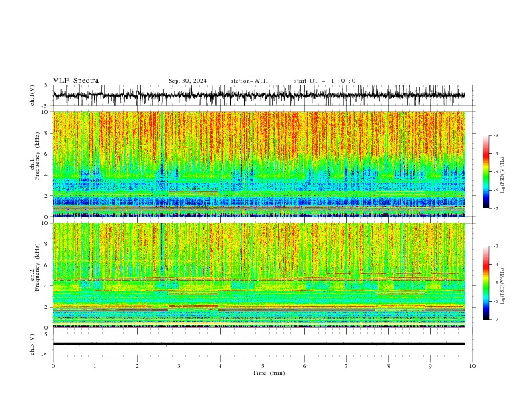This screenshot has height=411, width=532.
Task: Click the ch.2 spectrogram panel
Action: tap(259, 275)
